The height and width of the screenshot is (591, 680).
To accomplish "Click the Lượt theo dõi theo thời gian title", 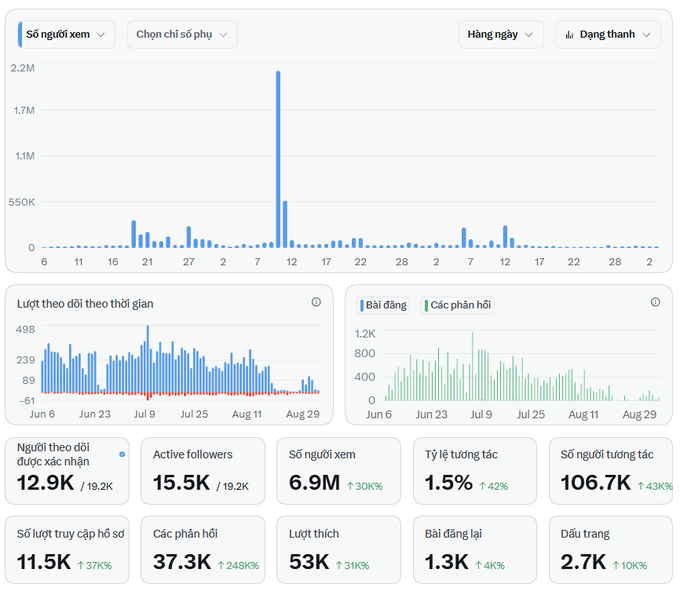I will coord(85,304).
